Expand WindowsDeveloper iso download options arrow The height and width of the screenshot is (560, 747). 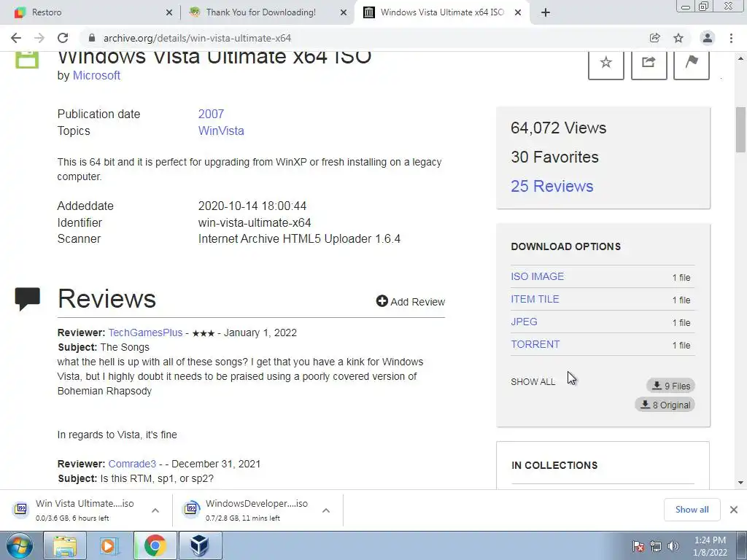[x=326, y=510]
